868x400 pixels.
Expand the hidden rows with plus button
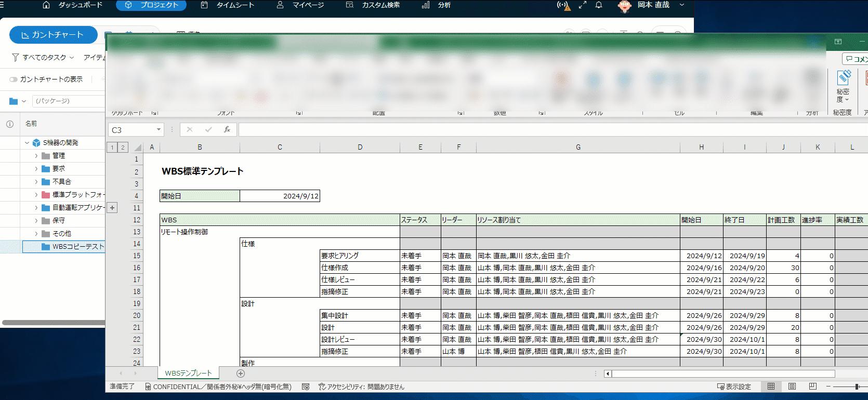(112, 208)
